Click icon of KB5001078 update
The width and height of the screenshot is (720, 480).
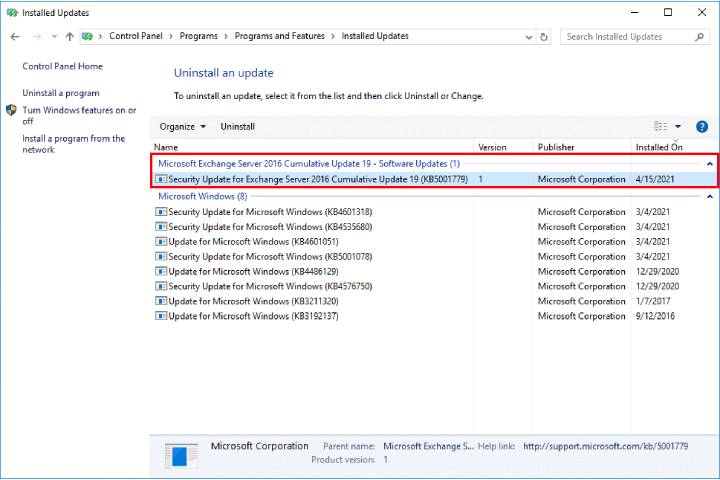(161, 256)
